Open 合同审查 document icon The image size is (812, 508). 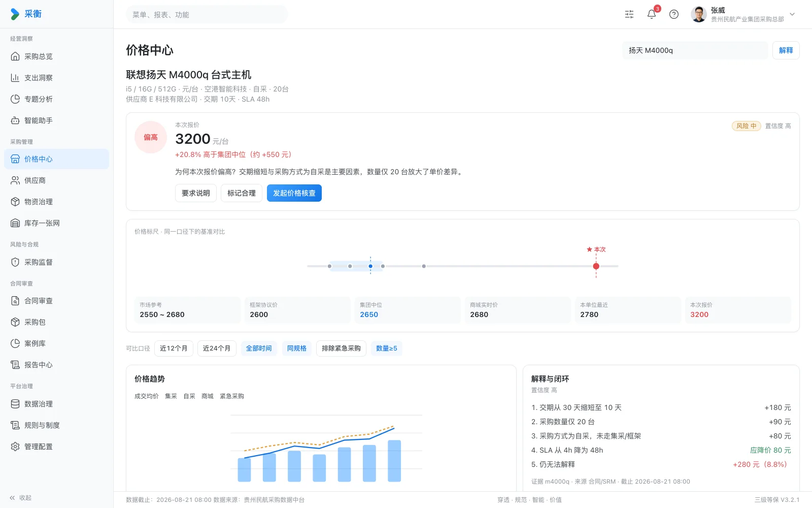coord(15,301)
